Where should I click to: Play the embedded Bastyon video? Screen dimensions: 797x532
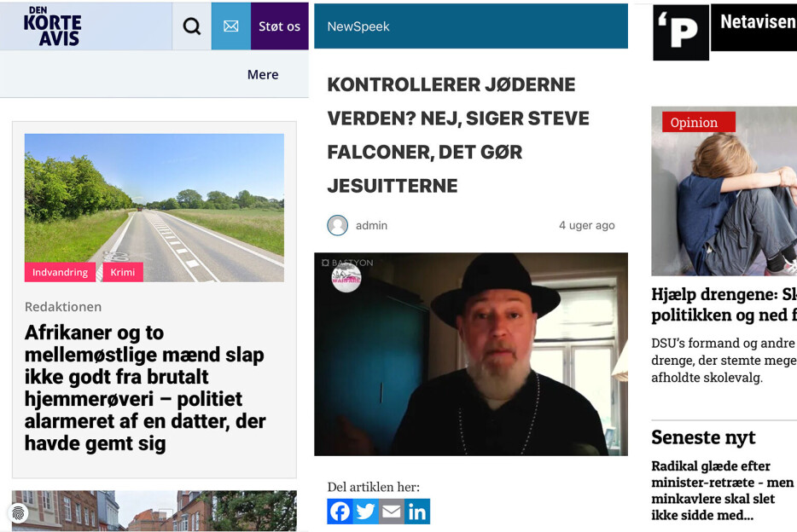pos(471,352)
